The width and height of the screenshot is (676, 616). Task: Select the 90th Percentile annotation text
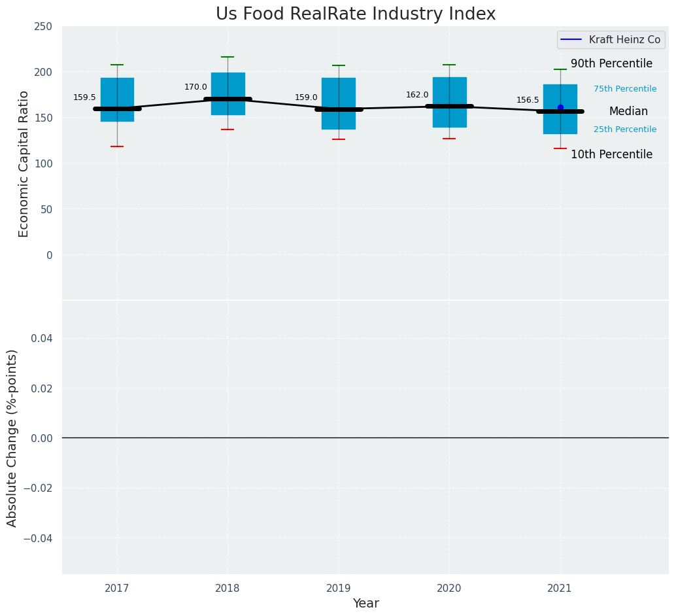611,63
